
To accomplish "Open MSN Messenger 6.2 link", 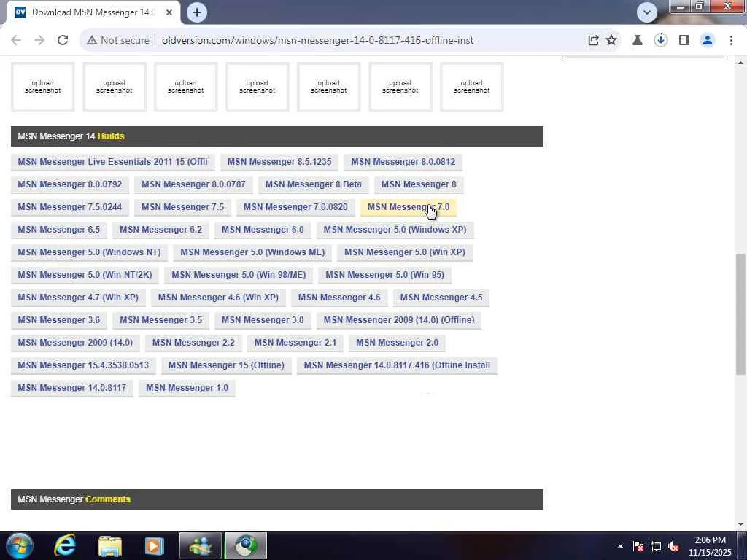I will point(160,230).
